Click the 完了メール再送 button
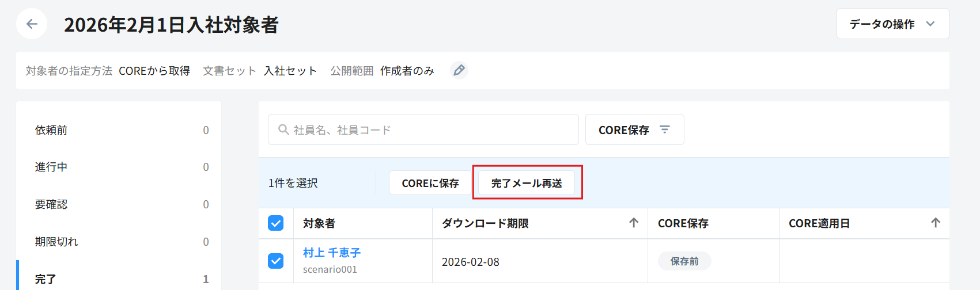Screen dimensions: 980x290 pyautogui.click(x=527, y=183)
